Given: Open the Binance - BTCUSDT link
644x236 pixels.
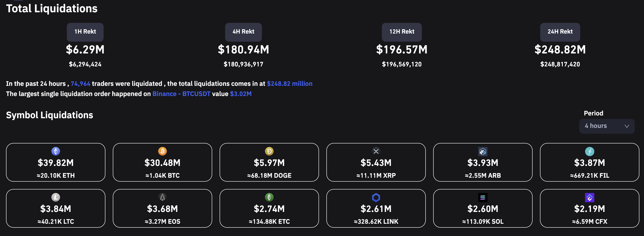Looking at the screenshot, I should pos(181,94).
